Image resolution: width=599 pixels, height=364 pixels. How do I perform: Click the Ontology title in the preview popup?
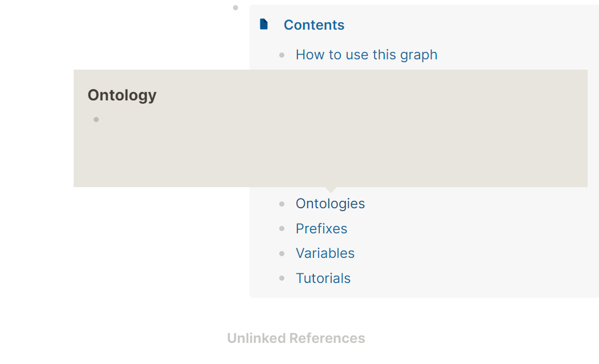pos(122,95)
